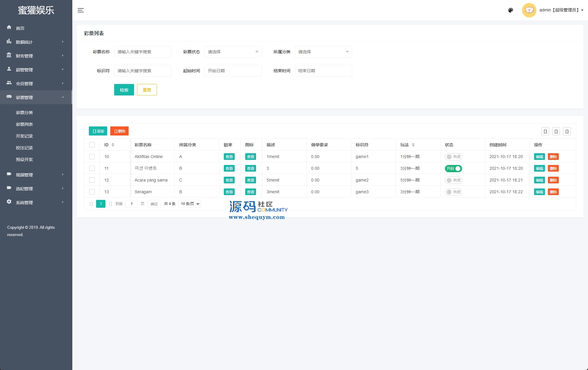Open the 开奖记录 submenu item
The height and width of the screenshot is (370, 588).
pyautogui.click(x=24, y=136)
